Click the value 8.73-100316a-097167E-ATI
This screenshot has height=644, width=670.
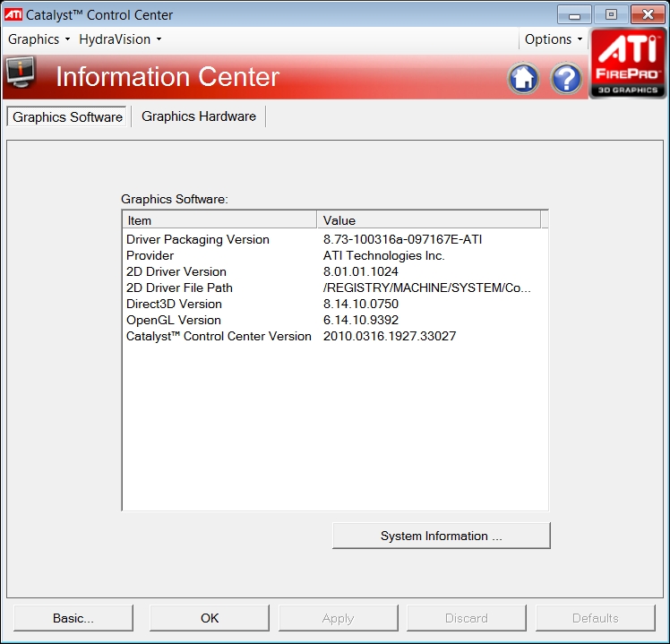tap(402, 239)
